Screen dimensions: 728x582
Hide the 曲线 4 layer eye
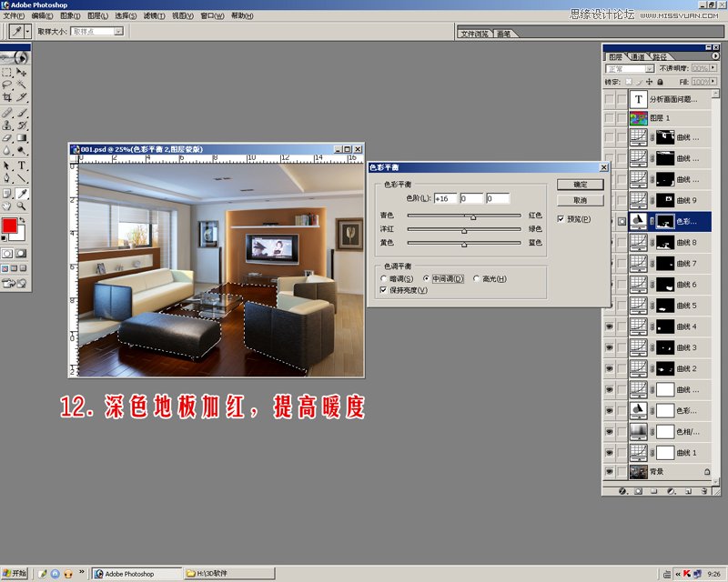pyautogui.click(x=609, y=326)
